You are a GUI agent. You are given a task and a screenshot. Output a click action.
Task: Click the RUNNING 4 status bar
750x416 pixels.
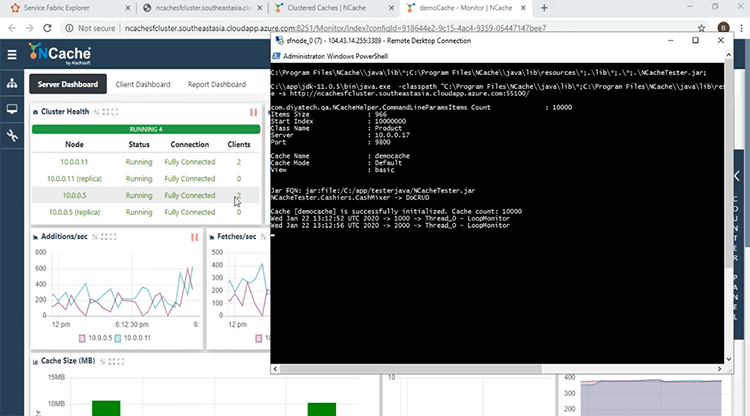146,130
